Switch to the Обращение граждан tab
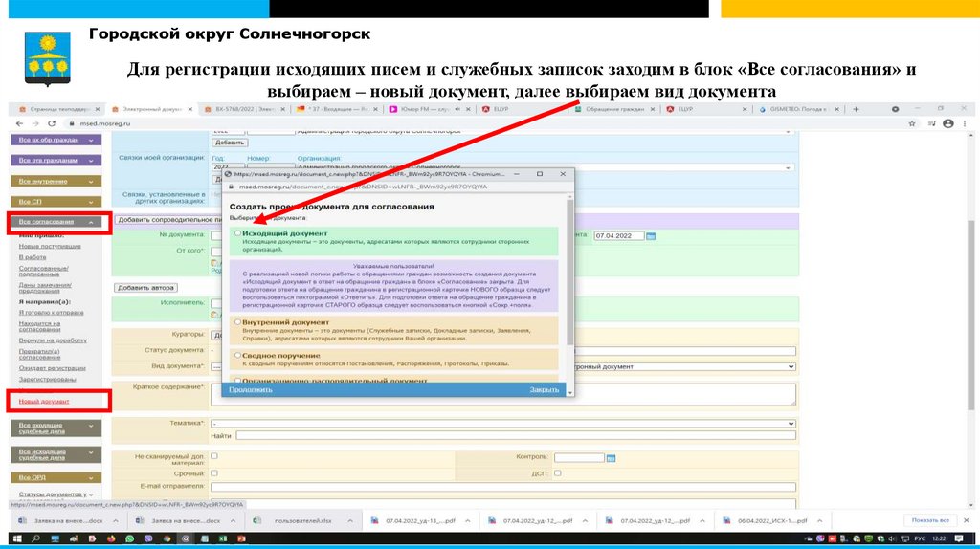Screen dimensions: 980x549 click(x=615, y=109)
